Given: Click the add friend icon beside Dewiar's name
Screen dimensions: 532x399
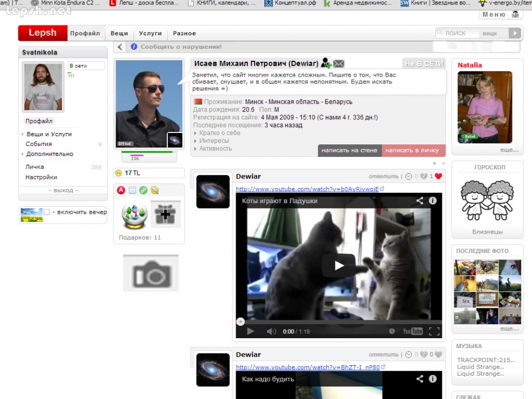Looking at the screenshot, I should pyautogui.click(x=326, y=63).
